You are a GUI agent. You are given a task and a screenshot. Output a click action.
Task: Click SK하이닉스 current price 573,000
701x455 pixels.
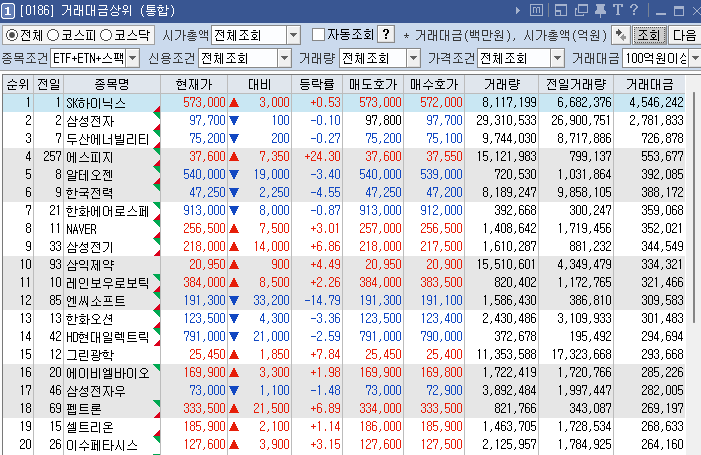coord(204,103)
